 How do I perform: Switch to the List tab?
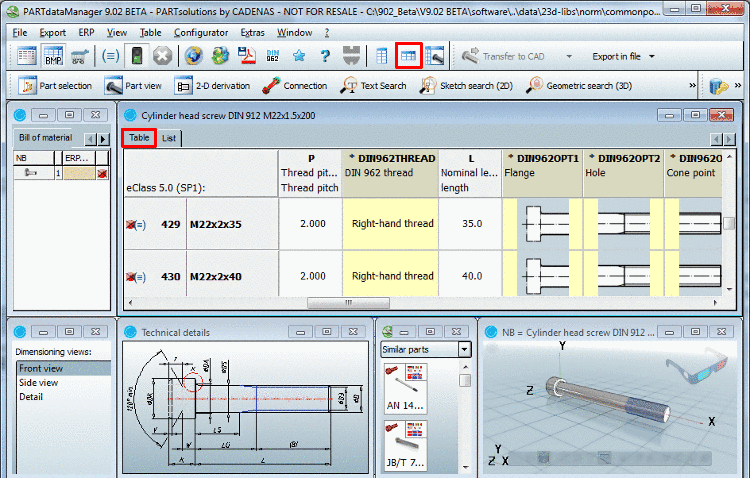169,138
